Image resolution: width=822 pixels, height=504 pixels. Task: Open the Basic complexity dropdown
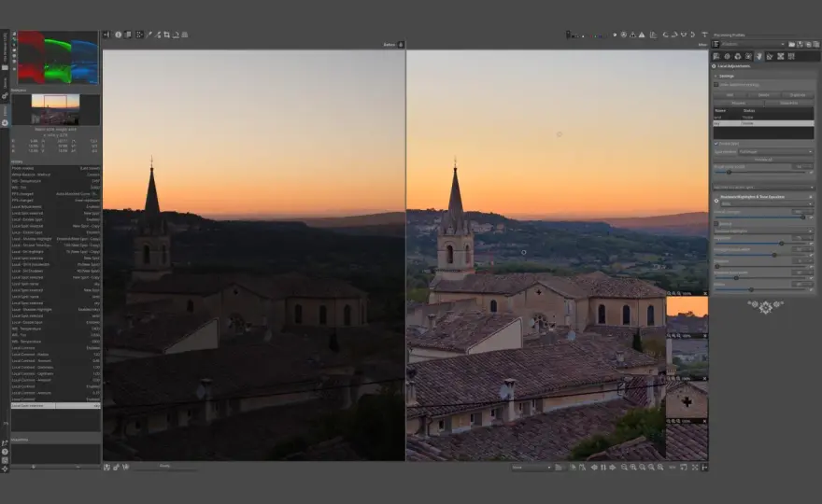tap(767, 203)
